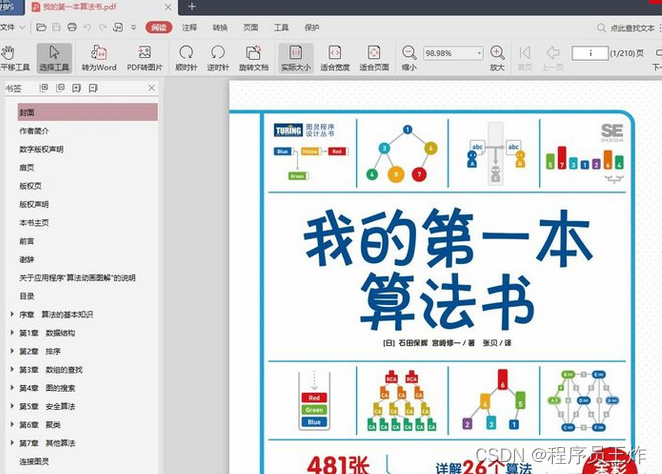Jump to the 本书主页 bookmark
This screenshot has width=662, height=474.
pos(34,222)
